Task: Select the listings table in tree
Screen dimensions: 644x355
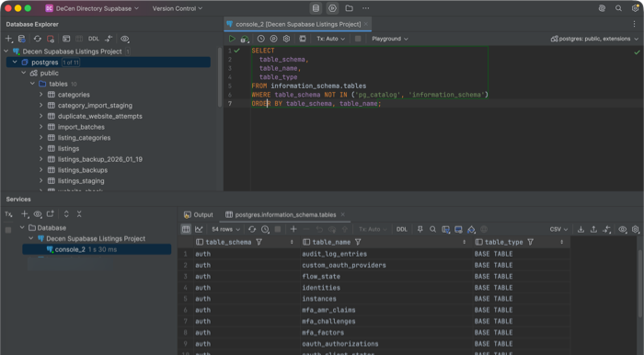Action: [x=68, y=149]
